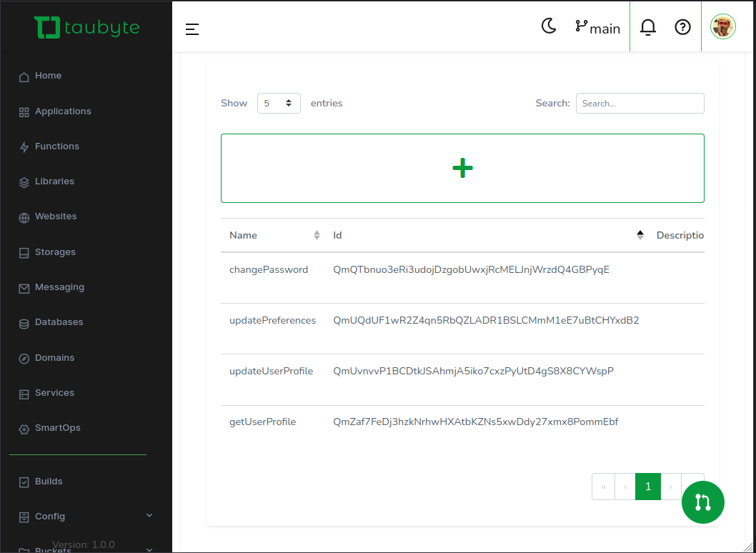Viewport: 756px width, 553px height.
Task: Click the getUserProfile Id QmZaf7FeDj...
Action: click(475, 422)
